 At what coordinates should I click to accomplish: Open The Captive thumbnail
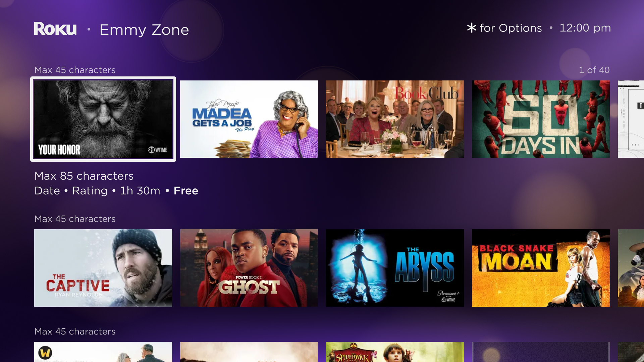click(103, 268)
